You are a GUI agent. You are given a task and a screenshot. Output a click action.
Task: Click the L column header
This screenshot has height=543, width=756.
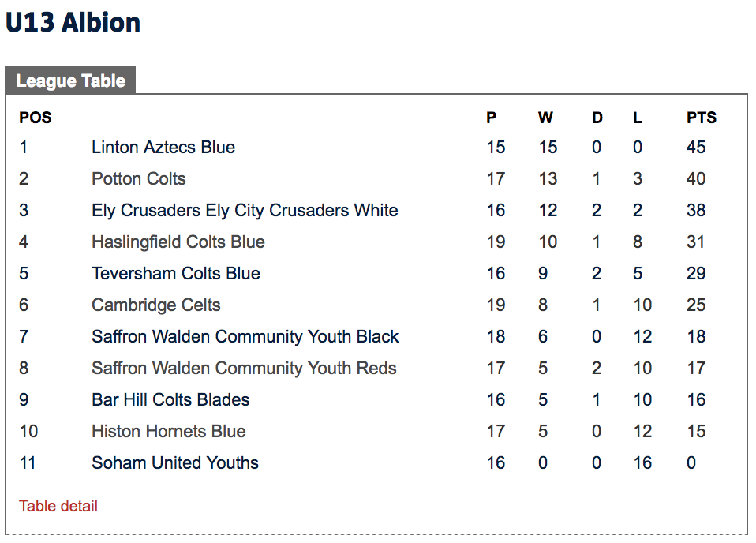pos(638,118)
